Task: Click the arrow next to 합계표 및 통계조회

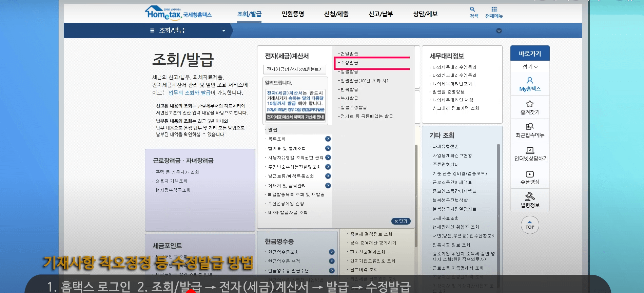Action: point(328,148)
